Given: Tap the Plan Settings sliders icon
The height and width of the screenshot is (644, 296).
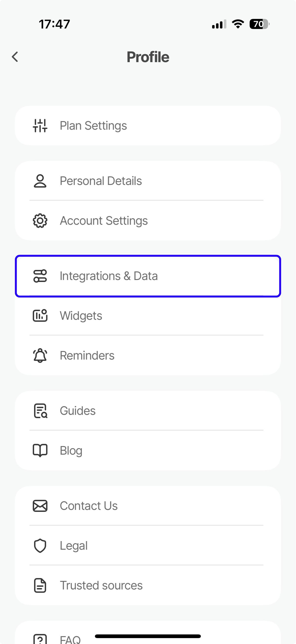Looking at the screenshot, I should tap(40, 126).
